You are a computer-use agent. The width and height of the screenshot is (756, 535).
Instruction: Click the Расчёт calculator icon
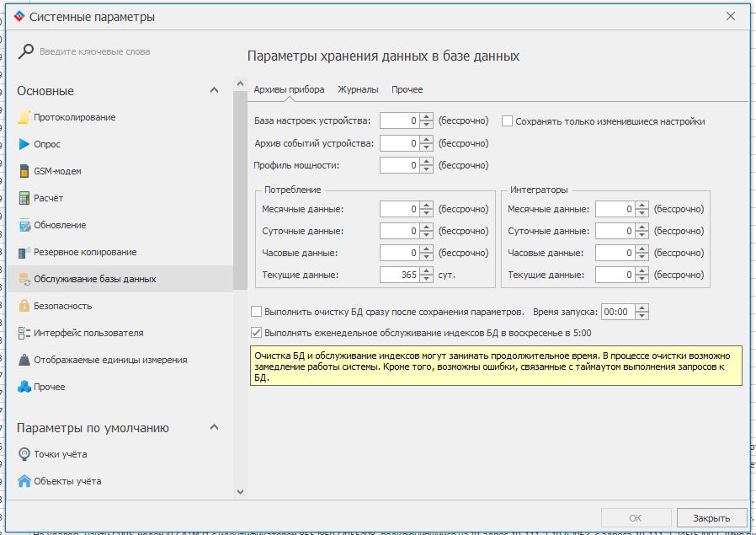click(x=24, y=198)
